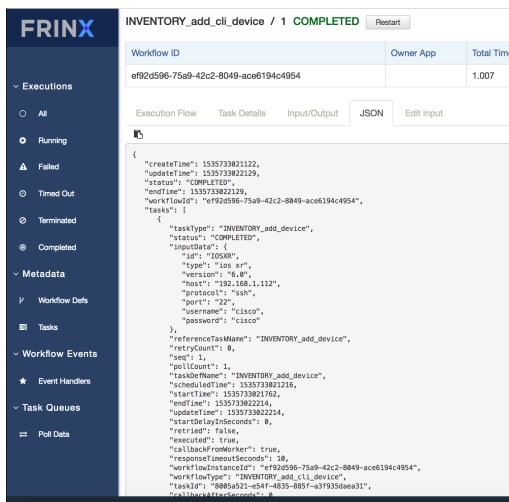Click the "createTime" JSON line

(202, 164)
